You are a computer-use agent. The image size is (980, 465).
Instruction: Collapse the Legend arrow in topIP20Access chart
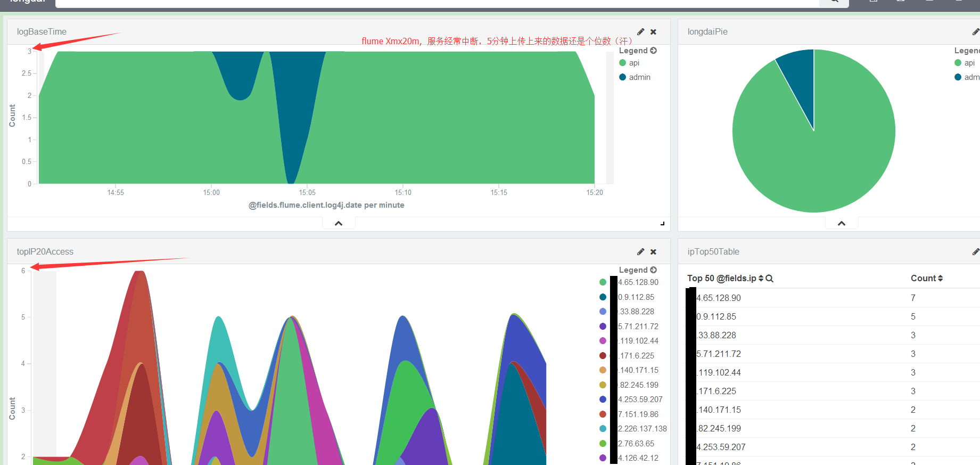[x=654, y=270]
